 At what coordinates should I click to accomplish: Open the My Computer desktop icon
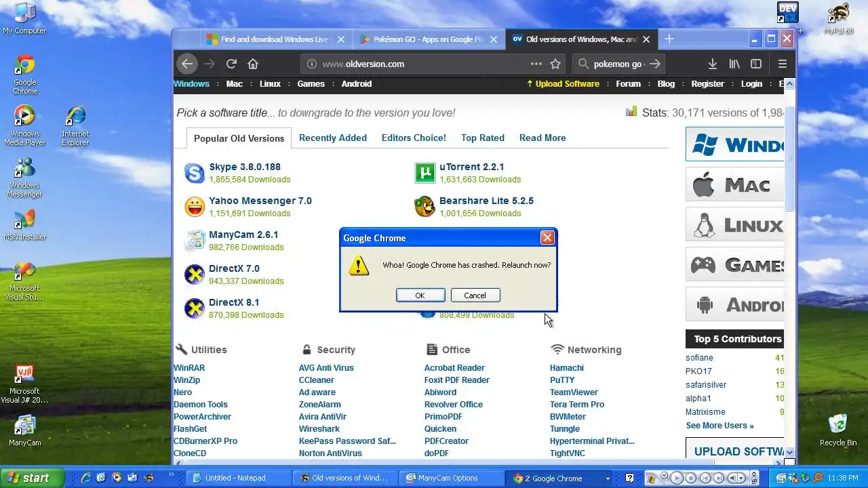click(x=24, y=18)
